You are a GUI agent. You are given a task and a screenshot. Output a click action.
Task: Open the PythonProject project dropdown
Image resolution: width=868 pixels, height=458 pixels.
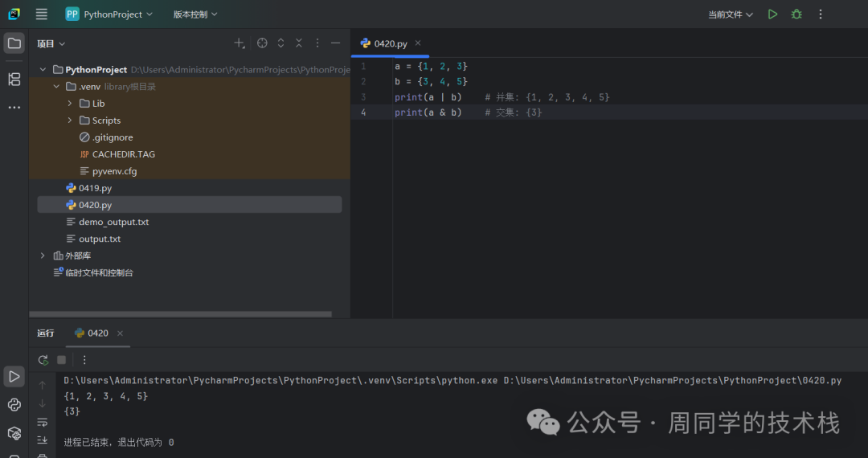(108, 14)
